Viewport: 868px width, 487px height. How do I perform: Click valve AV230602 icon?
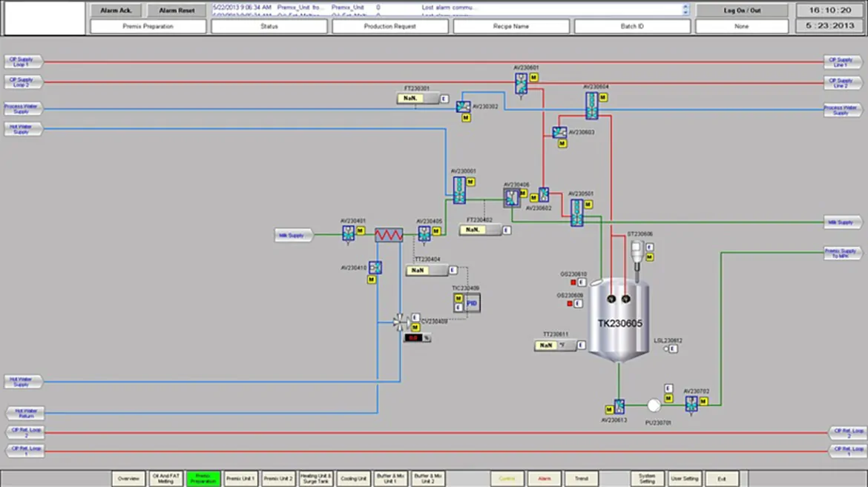(x=544, y=195)
